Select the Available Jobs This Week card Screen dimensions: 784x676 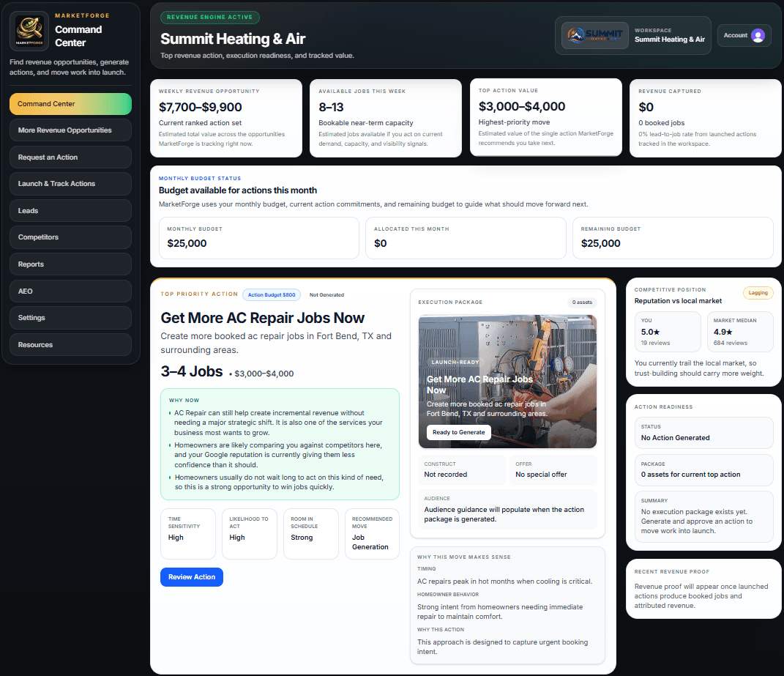(386, 118)
